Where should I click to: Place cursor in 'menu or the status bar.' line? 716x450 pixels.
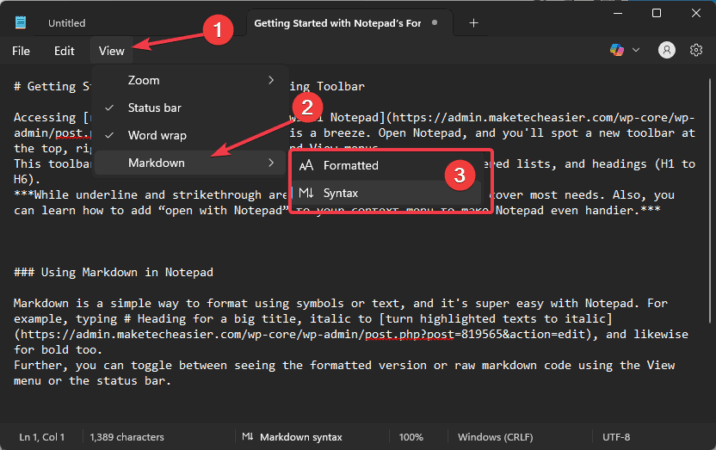92,381
